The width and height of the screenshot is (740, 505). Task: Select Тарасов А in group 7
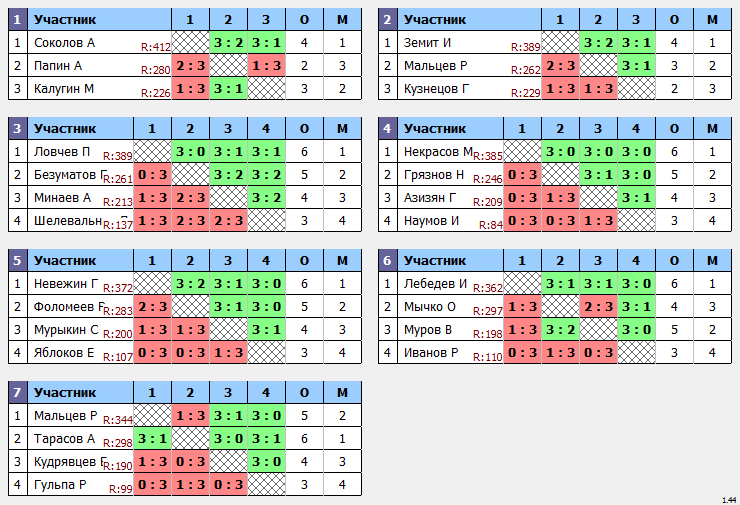tap(65, 439)
